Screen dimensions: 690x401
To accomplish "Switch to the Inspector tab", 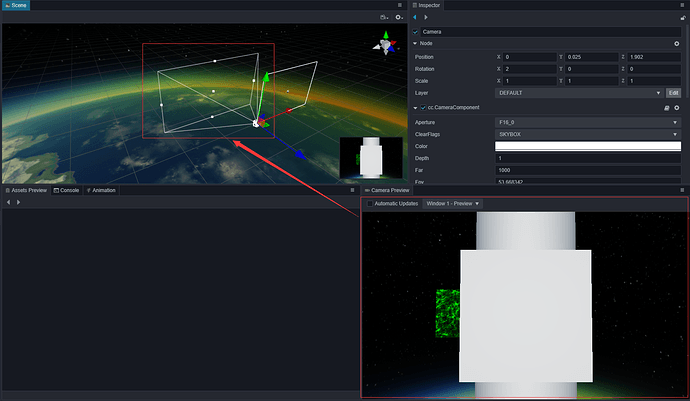I will [426, 5].
